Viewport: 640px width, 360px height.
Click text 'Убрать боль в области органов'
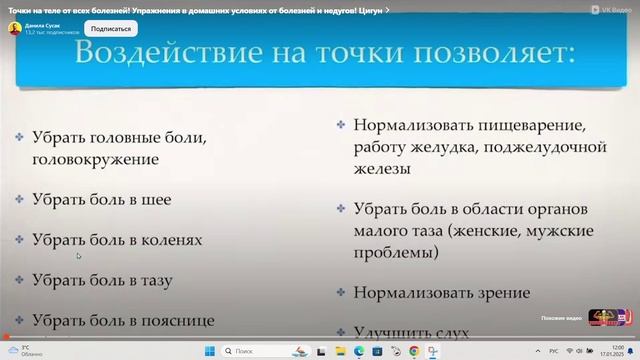(x=471, y=209)
